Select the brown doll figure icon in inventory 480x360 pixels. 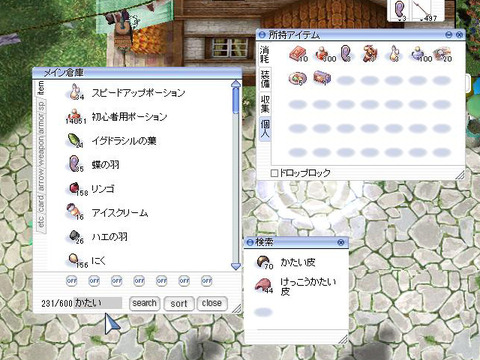click(x=369, y=54)
